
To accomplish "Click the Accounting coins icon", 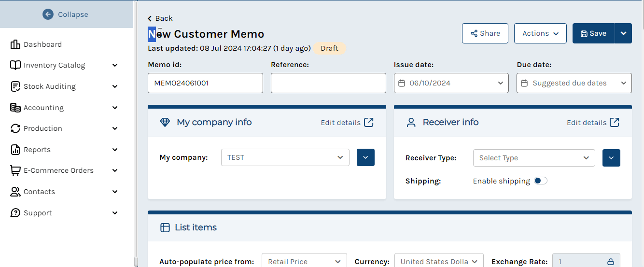I will (x=15, y=108).
